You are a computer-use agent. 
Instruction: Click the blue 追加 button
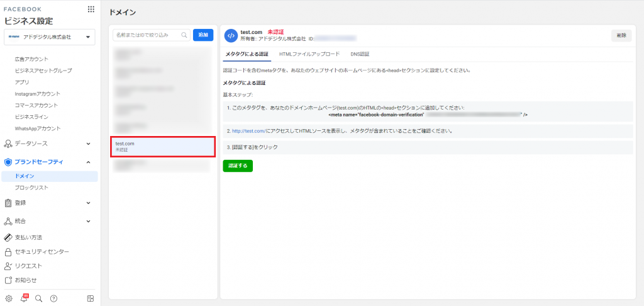203,35
